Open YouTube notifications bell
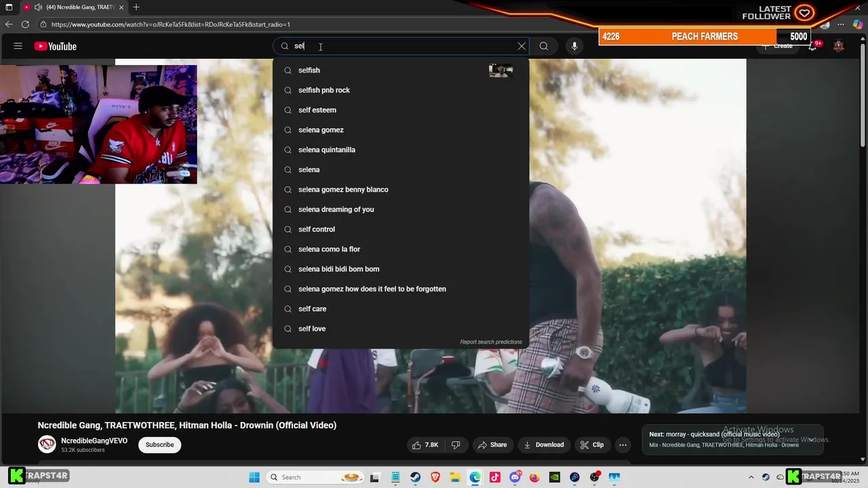 coord(813,46)
